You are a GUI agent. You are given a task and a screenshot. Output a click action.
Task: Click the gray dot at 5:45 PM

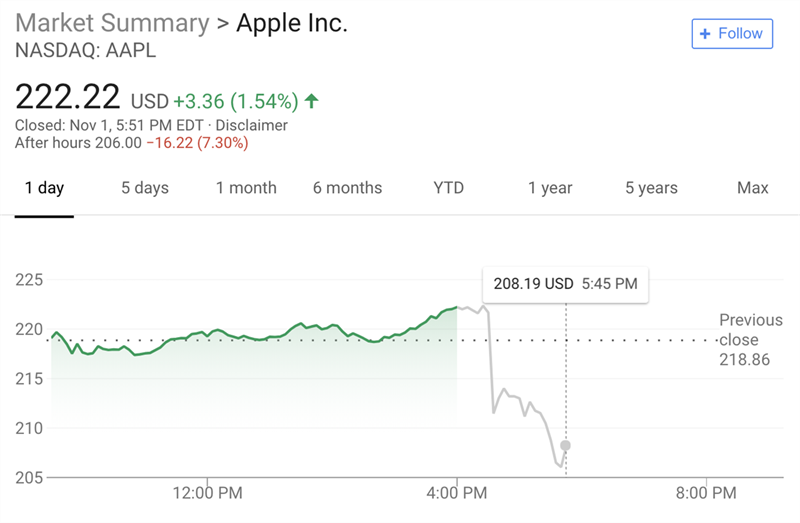click(x=566, y=445)
